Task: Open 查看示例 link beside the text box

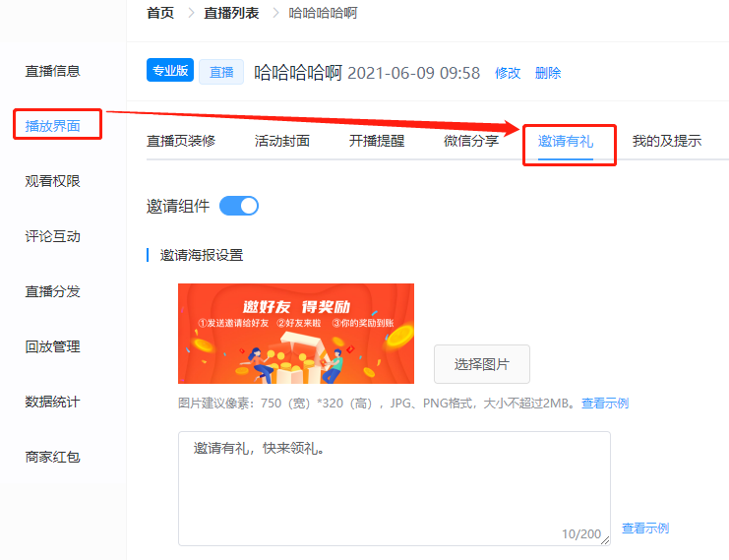Action: (x=645, y=529)
